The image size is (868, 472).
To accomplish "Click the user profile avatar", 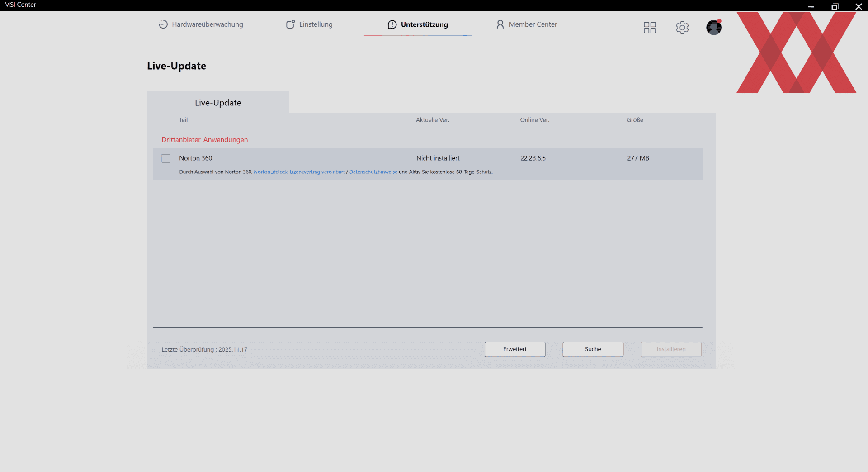I will pos(714,27).
